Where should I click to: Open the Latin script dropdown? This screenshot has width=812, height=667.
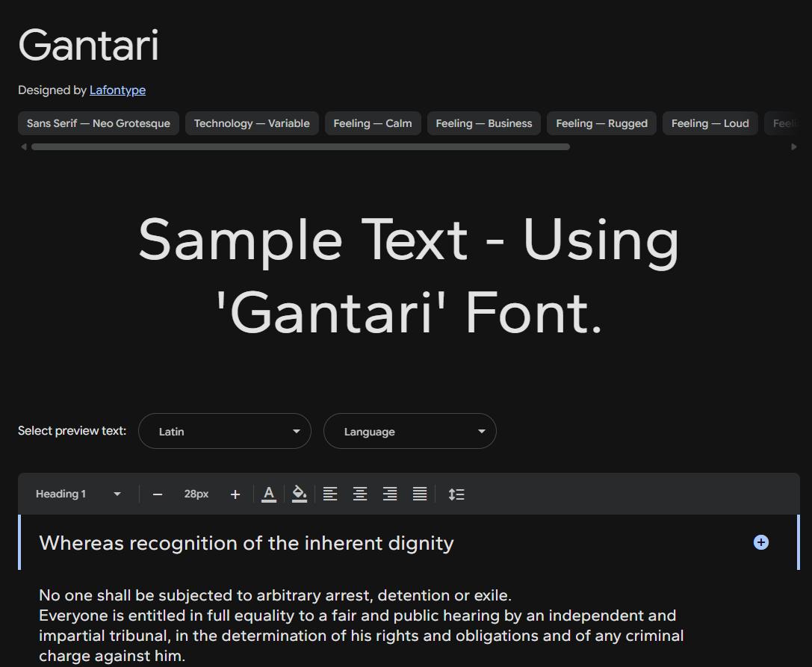[x=225, y=431]
